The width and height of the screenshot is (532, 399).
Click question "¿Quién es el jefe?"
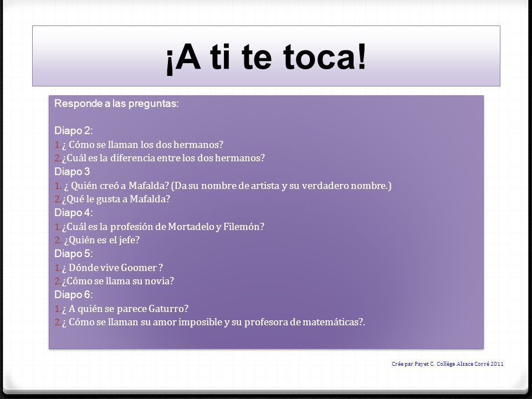101,240
